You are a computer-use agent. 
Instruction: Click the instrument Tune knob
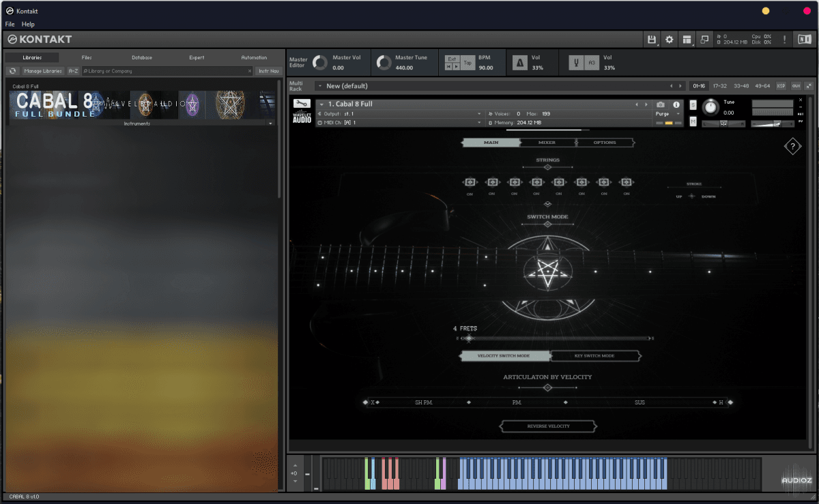click(711, 108)
